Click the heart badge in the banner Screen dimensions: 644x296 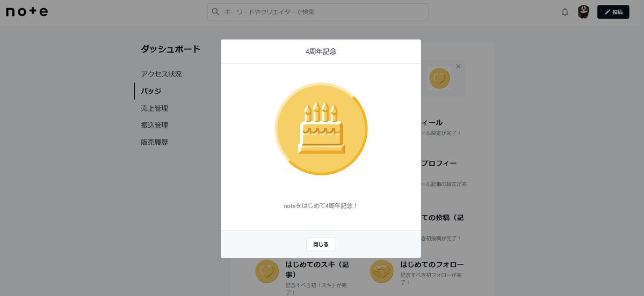point(439,78)
